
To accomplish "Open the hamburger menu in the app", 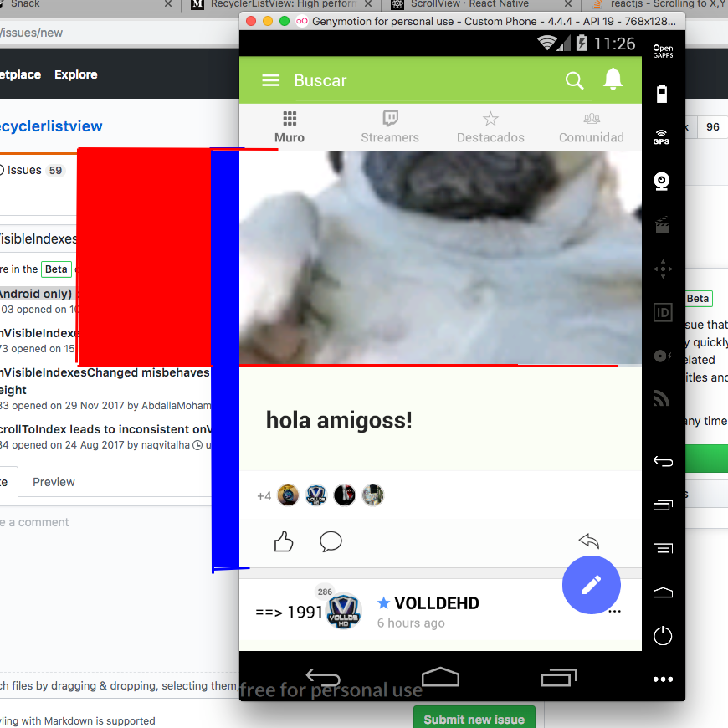I will 270,80.
